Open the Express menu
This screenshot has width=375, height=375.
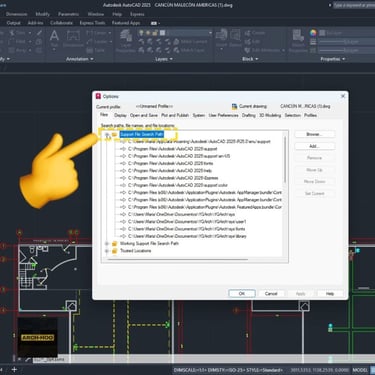pyautogui.click(x=137, y=14)
